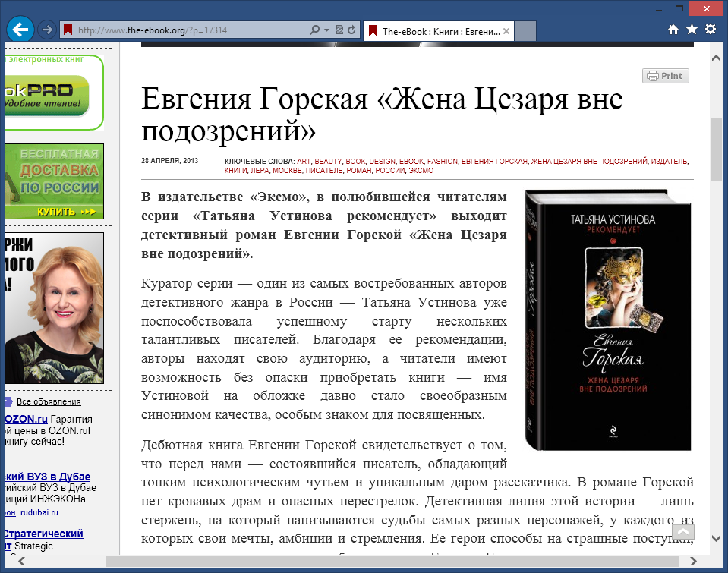Screen dimensions: 728x573
Task: View Favorites using the star icon
Action: click(692, 27)
